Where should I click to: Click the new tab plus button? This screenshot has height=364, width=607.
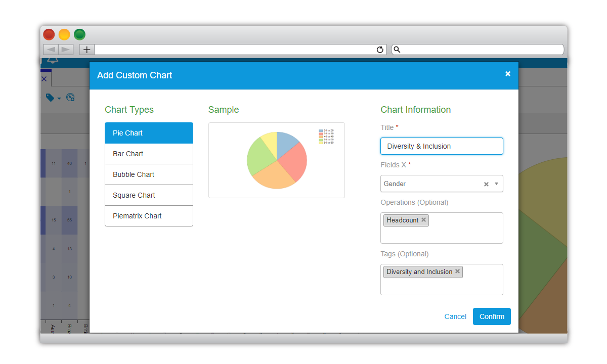[87, 50]
